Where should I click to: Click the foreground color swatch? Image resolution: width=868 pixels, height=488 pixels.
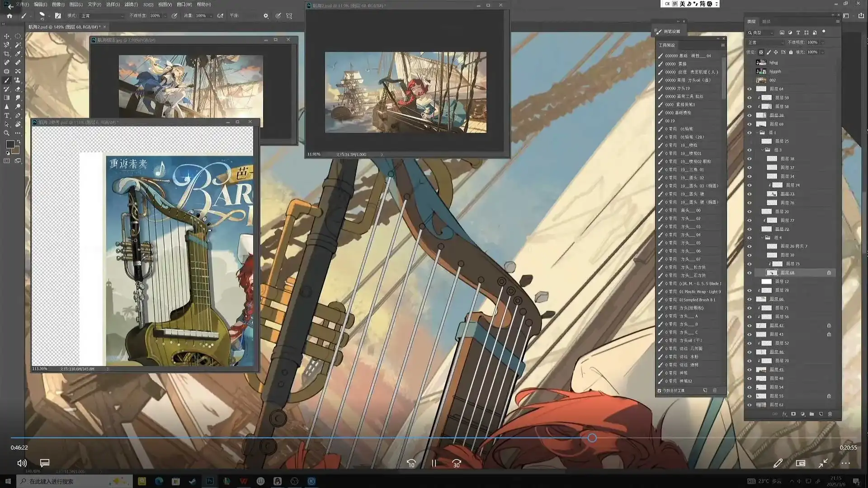(10, 144)
